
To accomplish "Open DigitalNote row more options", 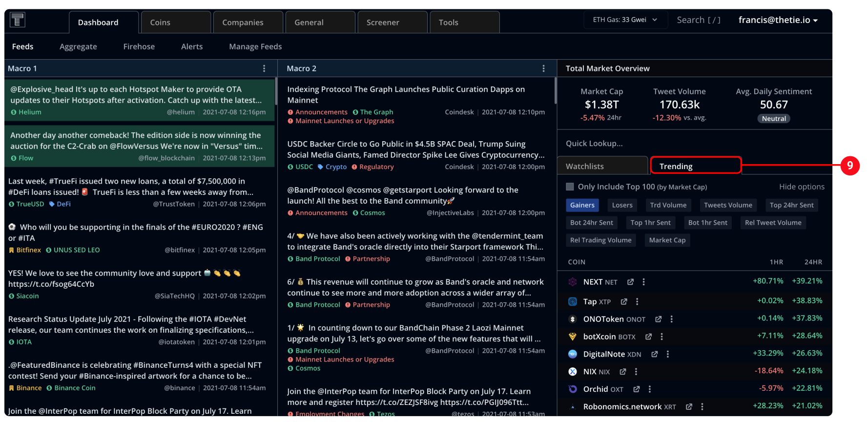I will point(667,354).
